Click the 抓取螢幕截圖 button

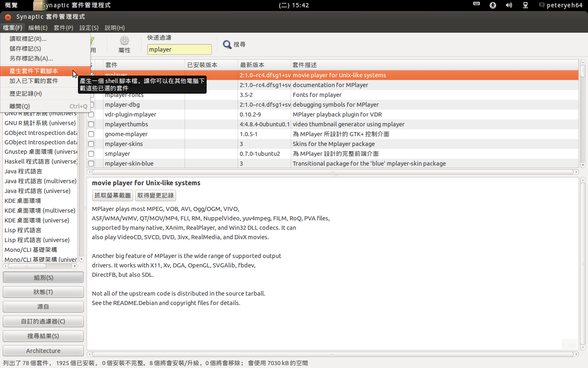[x=113, y=195]
